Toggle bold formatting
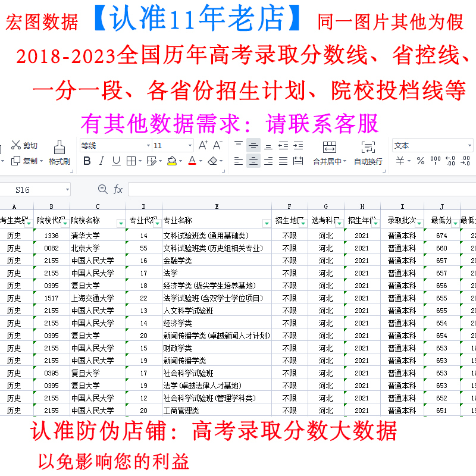 point(87,161)
